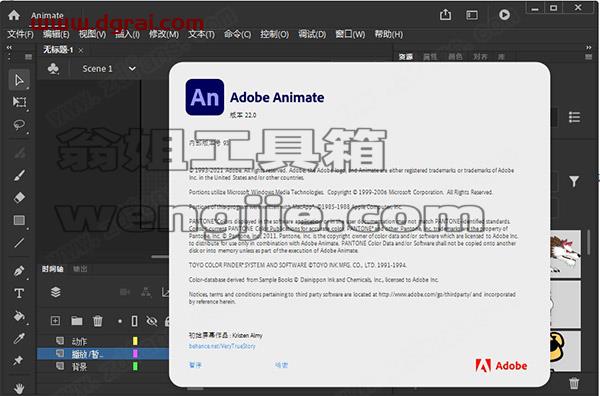Open the 命令(C) menu

[237, 34]
